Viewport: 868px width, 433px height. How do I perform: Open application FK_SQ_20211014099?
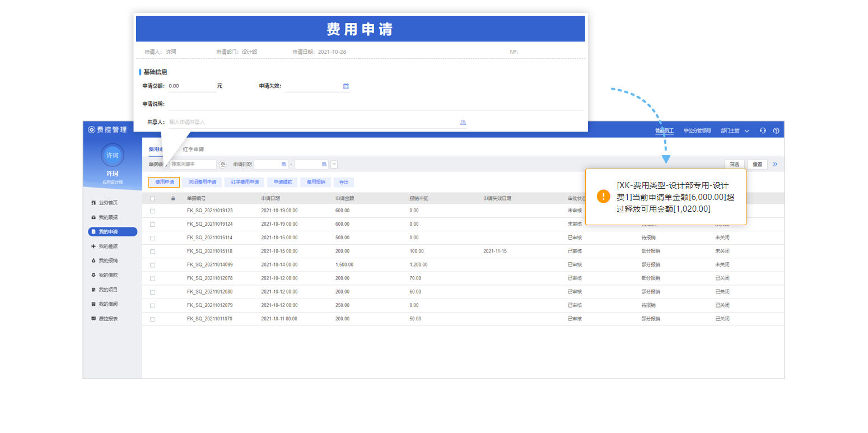click(x=211, y=264)
